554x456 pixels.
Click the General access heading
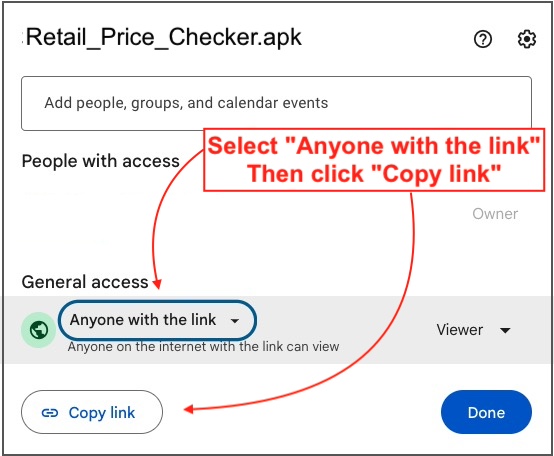(85, 282)
